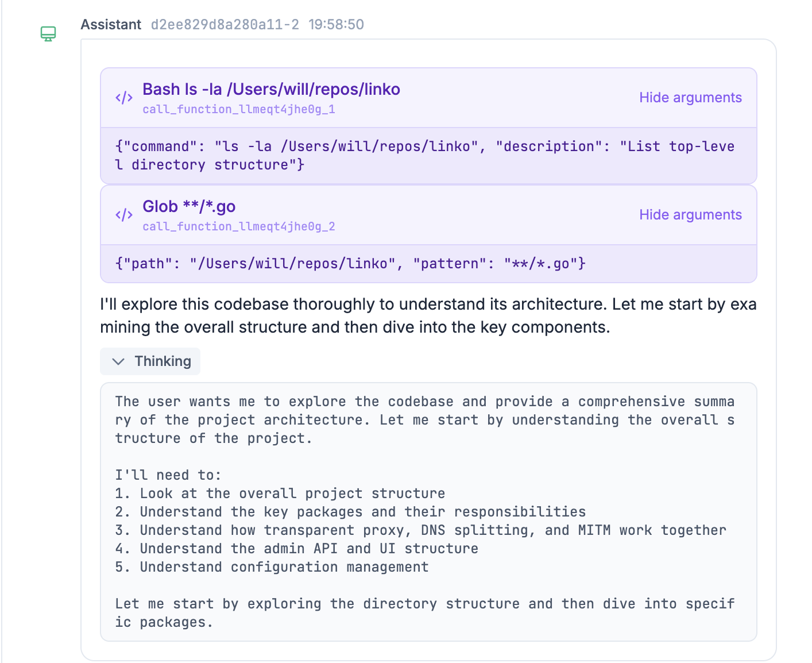Click the Thinking label button
The image size is (812, 663).
tap(163, 361)
